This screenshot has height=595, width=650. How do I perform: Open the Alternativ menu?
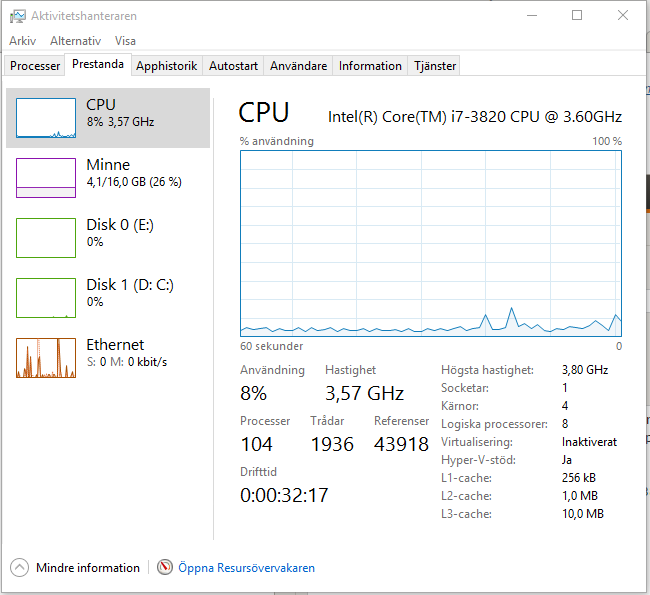point(75,41)
